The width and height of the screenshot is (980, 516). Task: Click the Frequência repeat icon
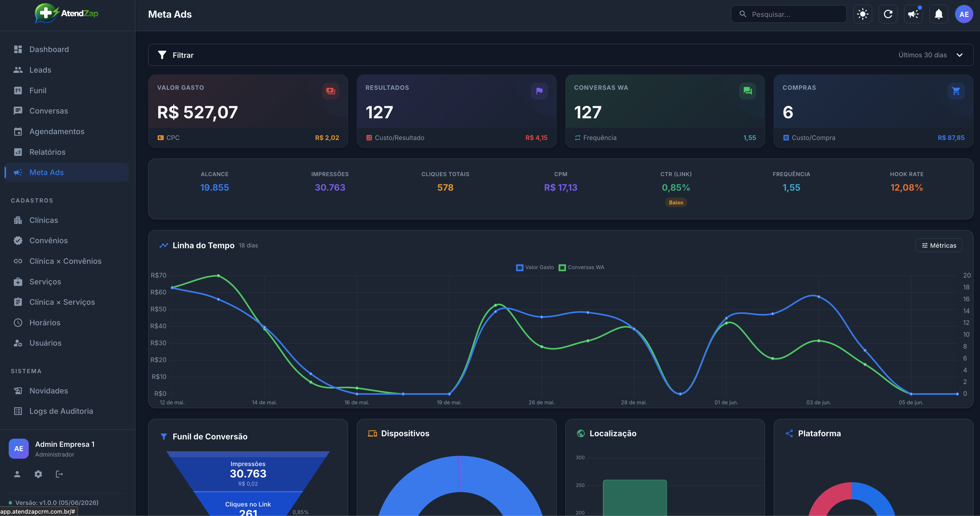click(x=577, y=138)
